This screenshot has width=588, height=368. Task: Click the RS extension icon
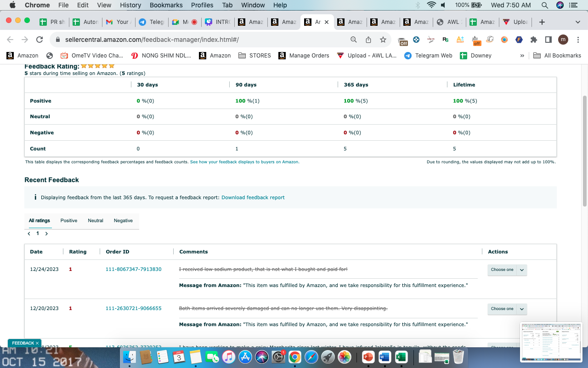click(x=445, y=40)
